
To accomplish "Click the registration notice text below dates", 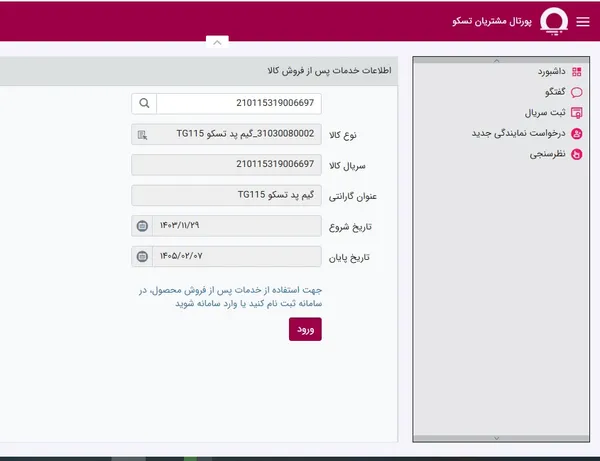I will pyautogui.click(x=230, y=297).
